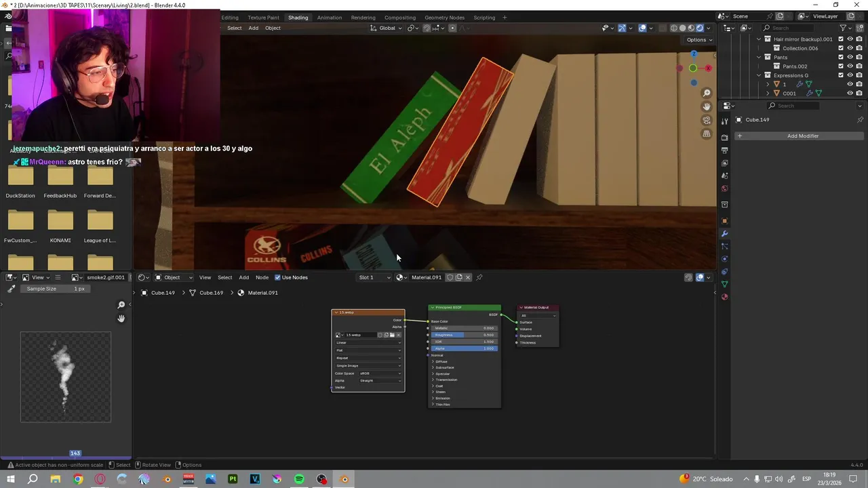Viewport: 868px width, 488px height.
Task: Uncheck Collection.006 exclude checkbox
Action: (x=841, y=48)
